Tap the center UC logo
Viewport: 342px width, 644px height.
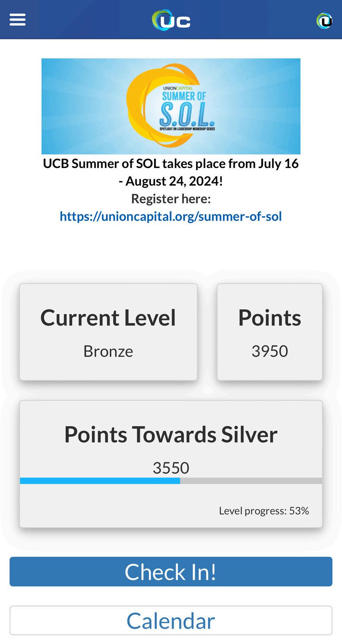tap(171, 20)
